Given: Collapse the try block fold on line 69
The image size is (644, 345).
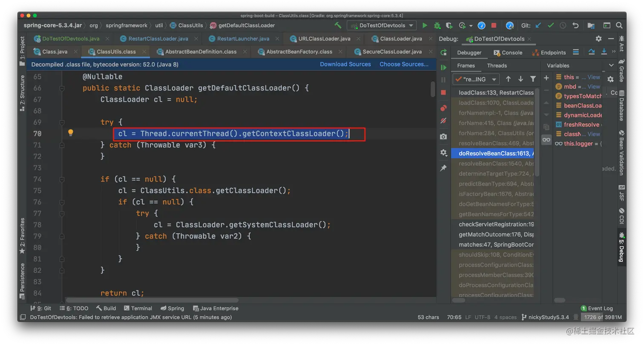Looking at the screenshot, I should point(62,122).
